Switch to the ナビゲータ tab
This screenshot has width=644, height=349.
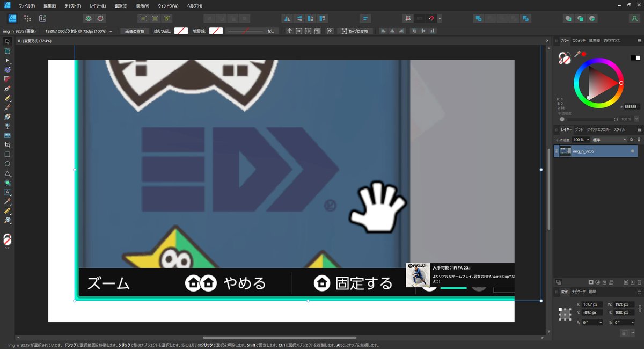click(579, 292)
